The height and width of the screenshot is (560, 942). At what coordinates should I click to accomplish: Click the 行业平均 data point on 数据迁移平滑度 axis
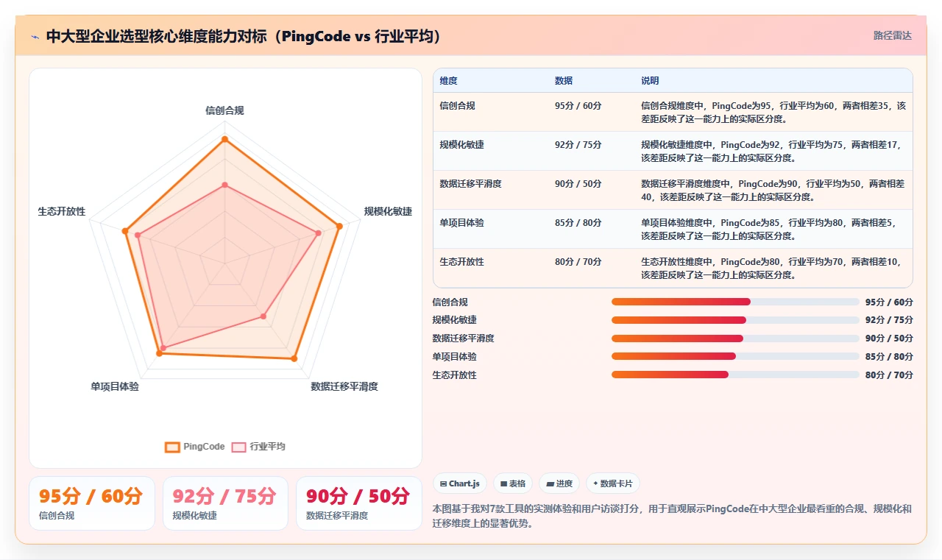[263, 316]
